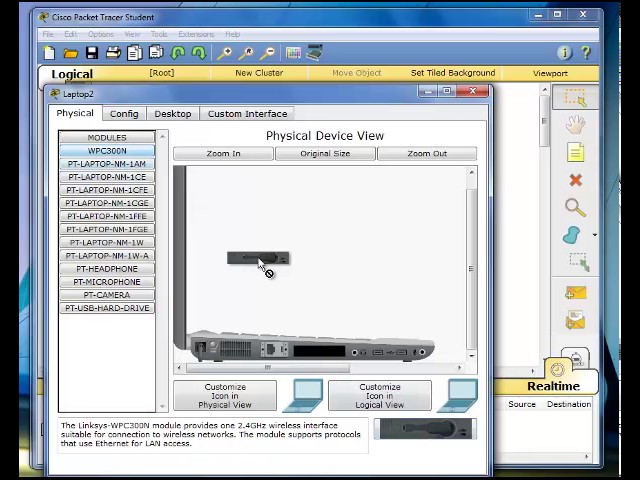Screen dimensions: 640x480
Task: Click the Zoom In button in device view
Action: click(x=223, y=153)
